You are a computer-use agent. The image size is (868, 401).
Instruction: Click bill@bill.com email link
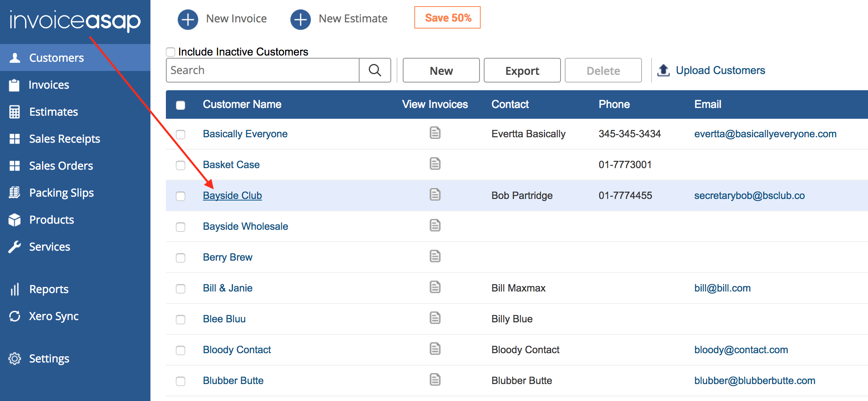coord(723,288)
